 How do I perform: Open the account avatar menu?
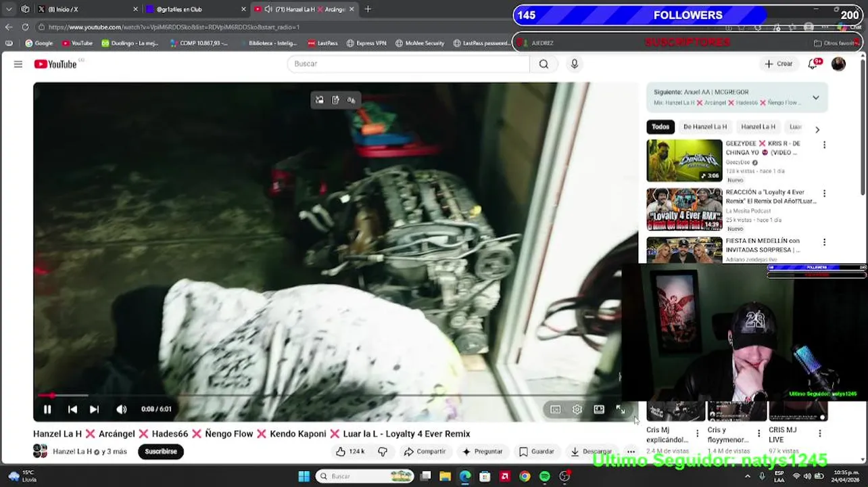click(x=838, y=64)
